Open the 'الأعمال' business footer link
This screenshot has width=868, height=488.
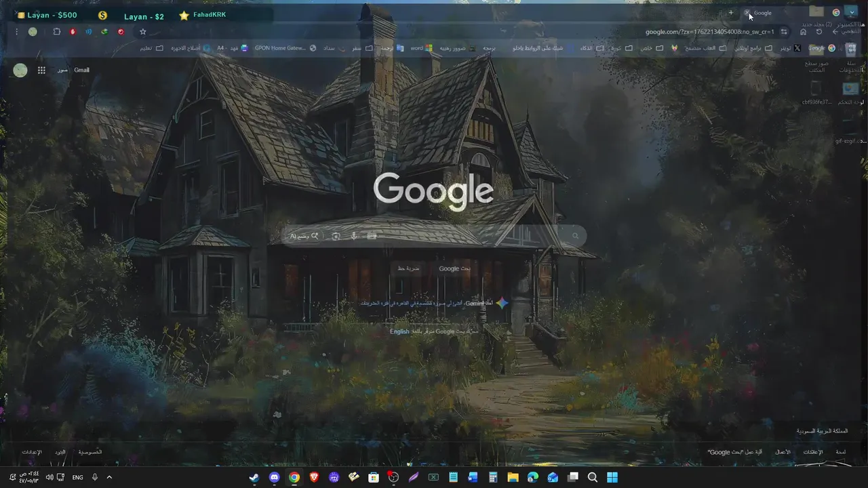point(783,452)
